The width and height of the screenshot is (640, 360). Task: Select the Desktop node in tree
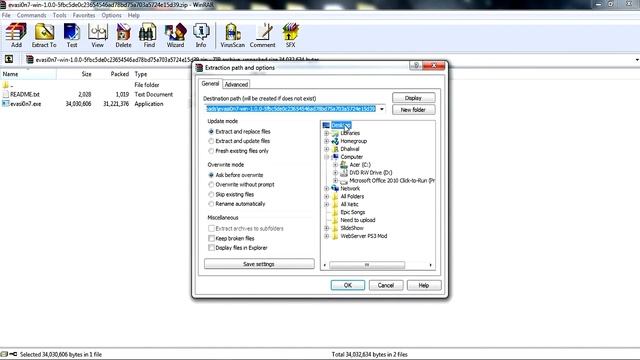pyautogui.click(x=341, y=125)
